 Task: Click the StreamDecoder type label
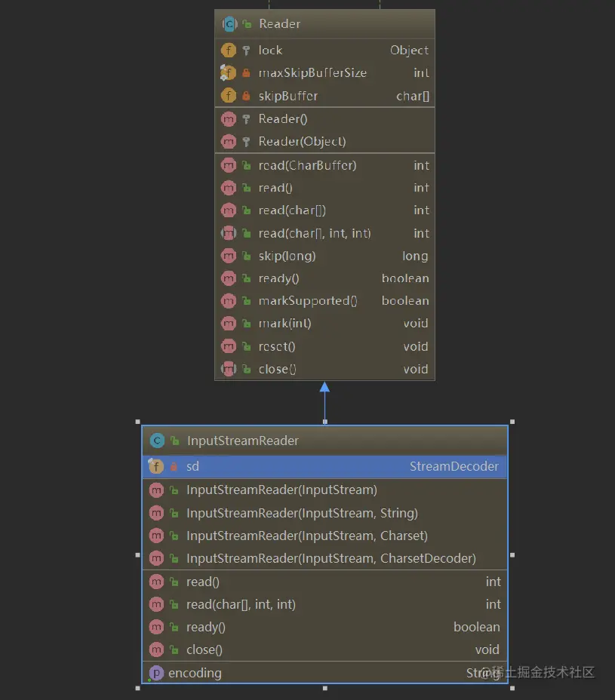[x=454, y=466]
